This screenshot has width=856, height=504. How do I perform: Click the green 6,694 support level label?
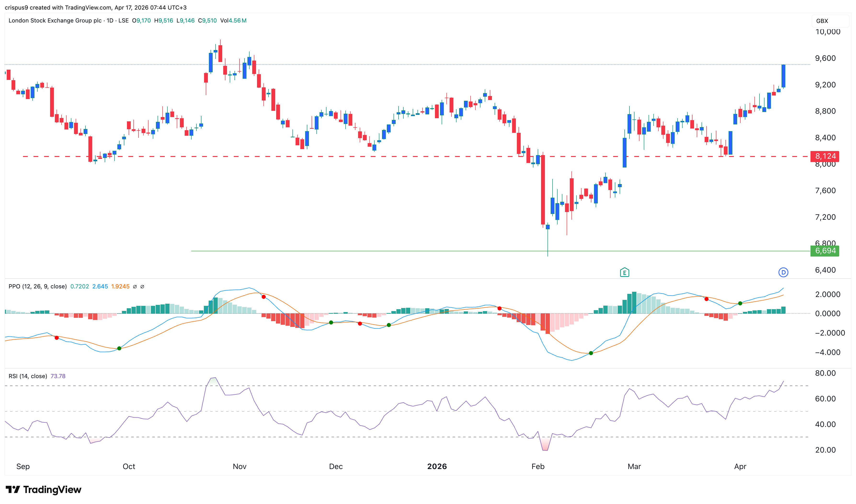[825, 251]
